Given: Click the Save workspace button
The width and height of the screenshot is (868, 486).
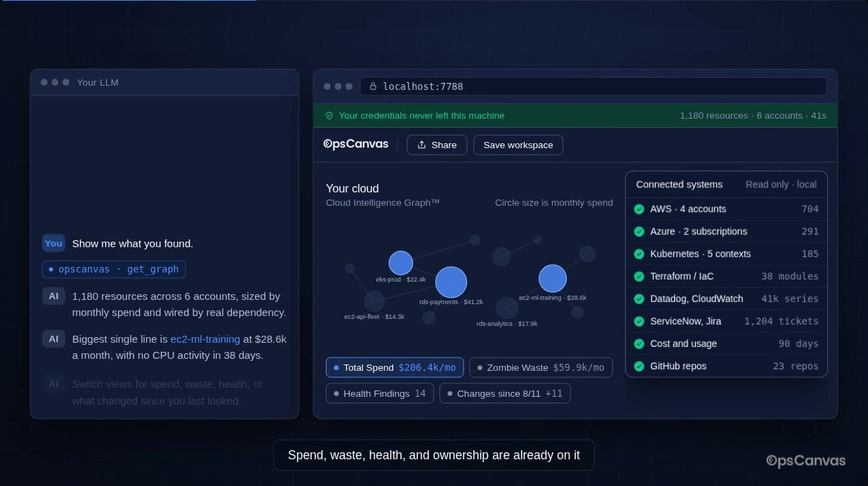Looking at the screenshot, I should tap(518, 145).
